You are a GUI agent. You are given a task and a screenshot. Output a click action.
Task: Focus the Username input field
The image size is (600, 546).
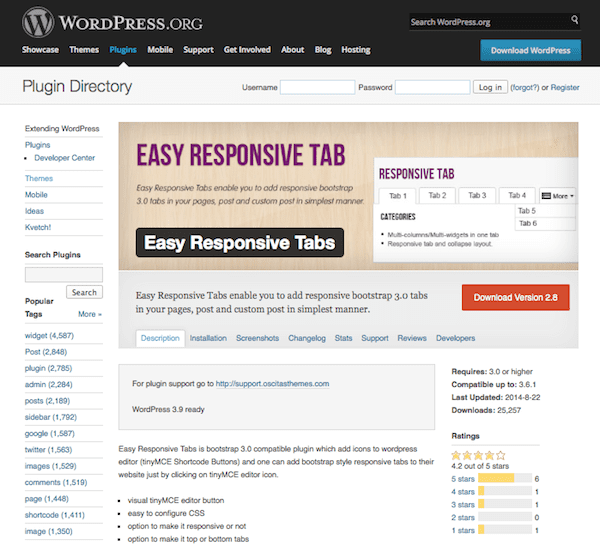[x=317, y=88]
